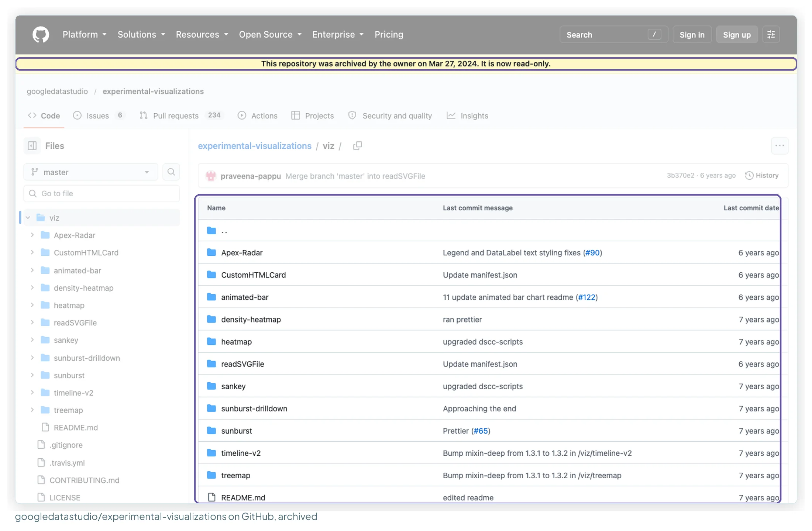Click README.md file icon in table
Image resolution: width=812 pixels, height=531 pixels.
(211, 497)
